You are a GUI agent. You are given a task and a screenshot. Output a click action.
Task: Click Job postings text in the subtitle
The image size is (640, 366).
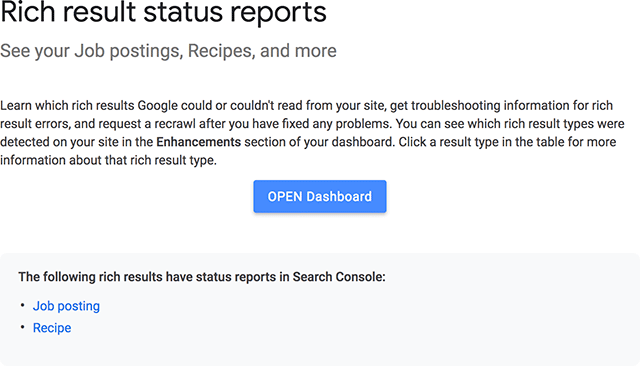coord(129,51)
